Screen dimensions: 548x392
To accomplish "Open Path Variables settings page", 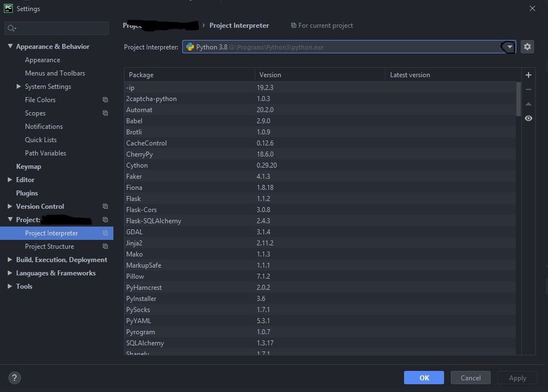I will tap(46, 153).
